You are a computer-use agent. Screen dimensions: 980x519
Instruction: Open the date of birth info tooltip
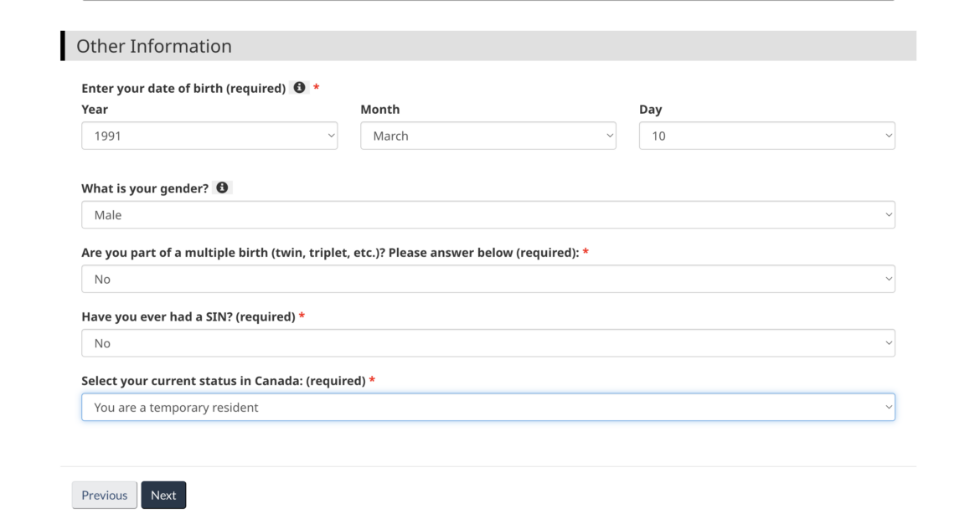point(301,86)
